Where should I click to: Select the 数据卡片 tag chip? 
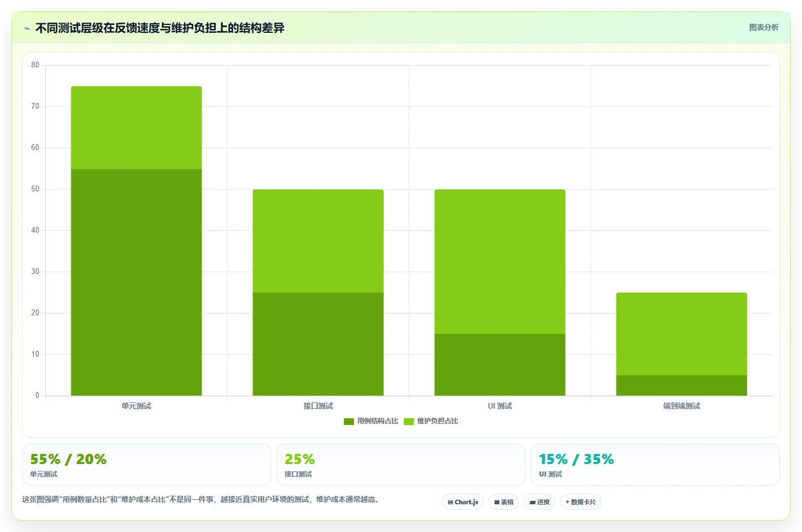click(x=581, y=502)
